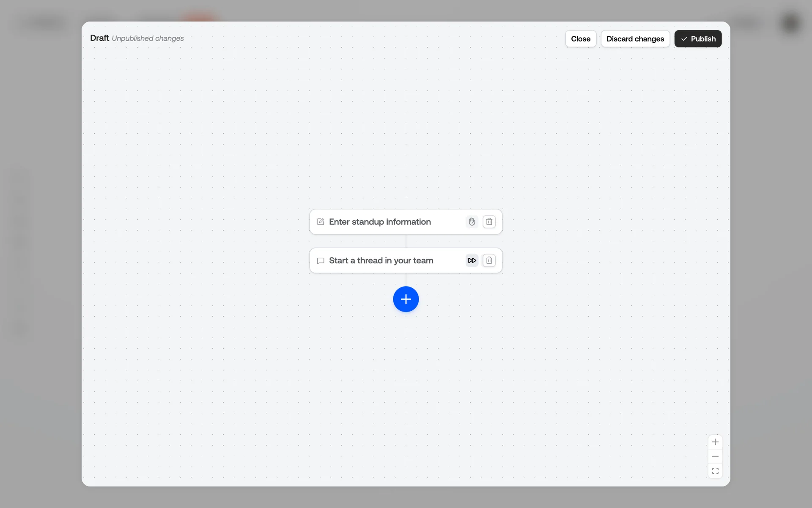Zoom in on the workflow canvas
812x508 pixels.
715,442
